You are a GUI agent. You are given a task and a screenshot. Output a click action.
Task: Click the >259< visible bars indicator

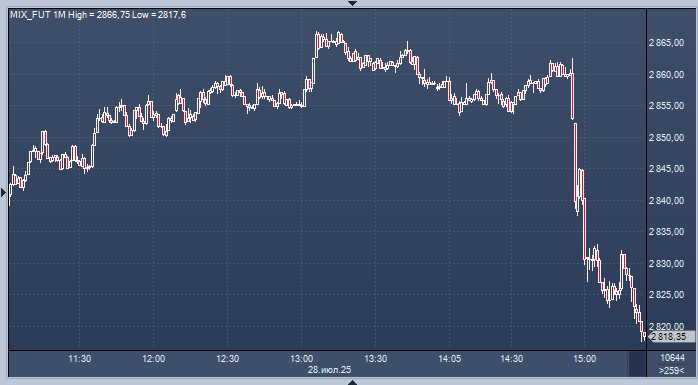coord(672,370)
